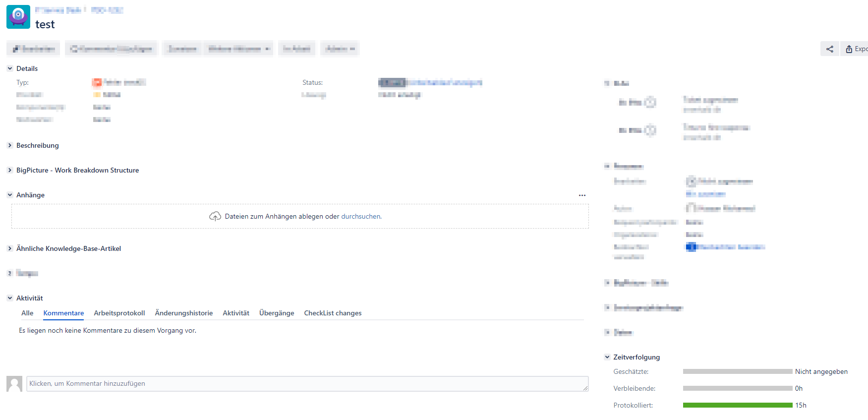The width and height of the screenshot is (868, 420).
Task: Click the export icon button
Action: pyautogui.click(x=855, y=49)
